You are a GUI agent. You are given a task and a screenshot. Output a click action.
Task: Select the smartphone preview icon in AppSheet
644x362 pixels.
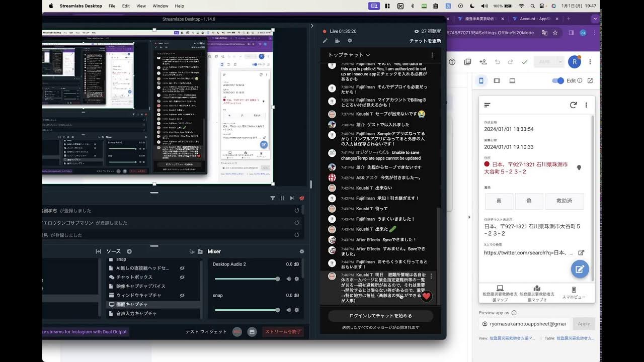[x=481, y=80]
